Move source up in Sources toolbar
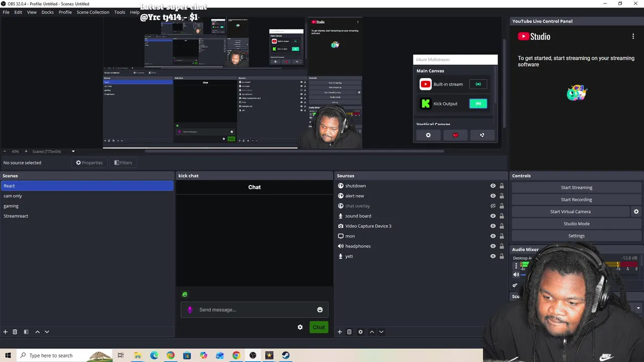 pyautogui.click(x=372, y=332)
